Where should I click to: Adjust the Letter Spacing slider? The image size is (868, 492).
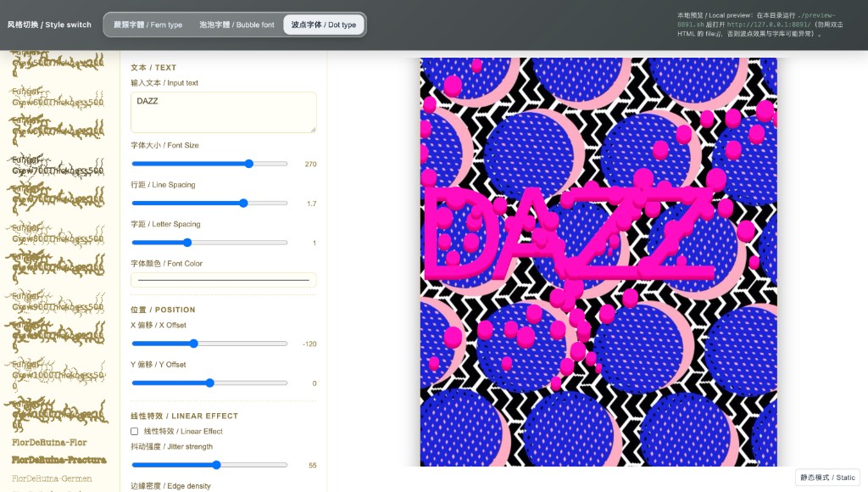pyautogui.click(x=186, y=243)
